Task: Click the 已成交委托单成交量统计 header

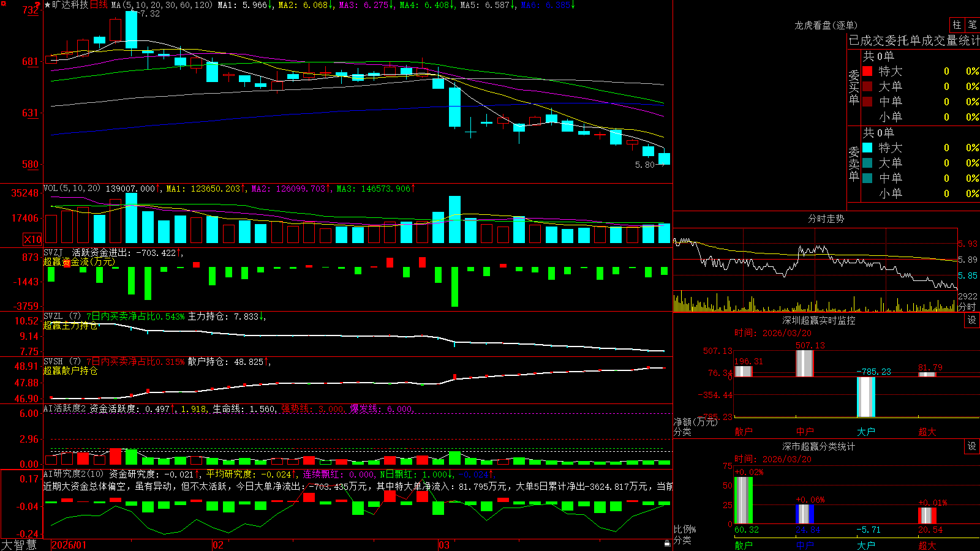Action: click(x=914, y=40)
